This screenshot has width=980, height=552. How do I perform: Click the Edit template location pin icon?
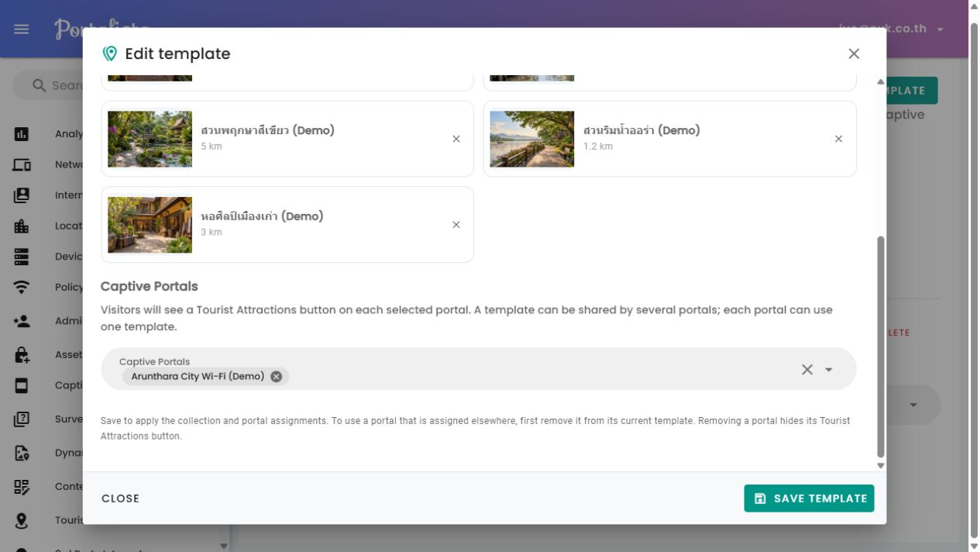point(110,53)
